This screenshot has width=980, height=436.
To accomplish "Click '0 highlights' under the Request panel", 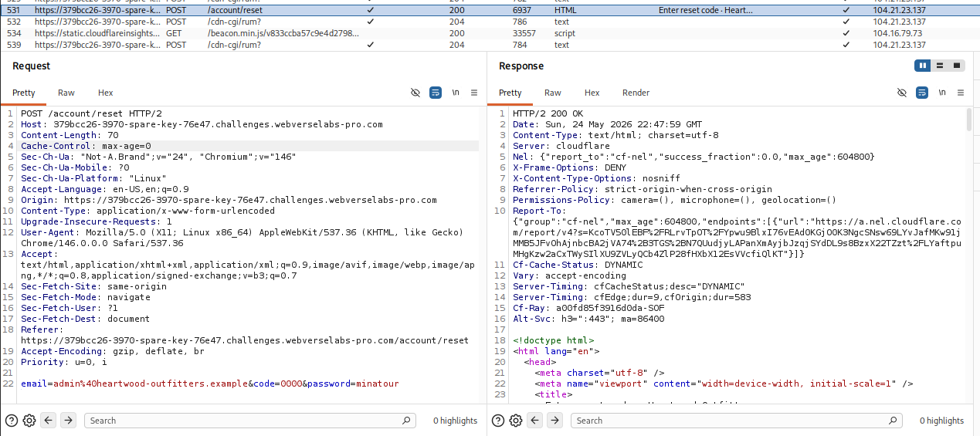I will pyautogui.click(x=455, y=421).
